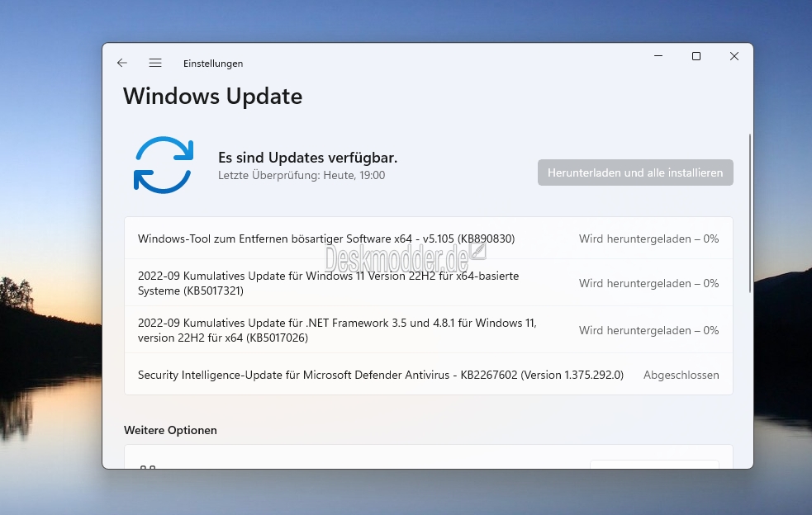The width and height of the screenshot is (812, 515).
Task: Go back with the arrow icon
Action: (122, 63)
